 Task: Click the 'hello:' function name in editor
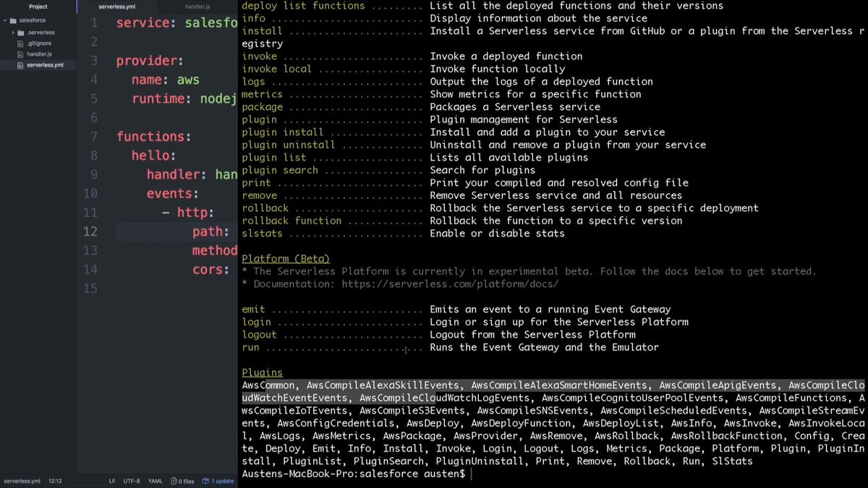tap(154, 155)
